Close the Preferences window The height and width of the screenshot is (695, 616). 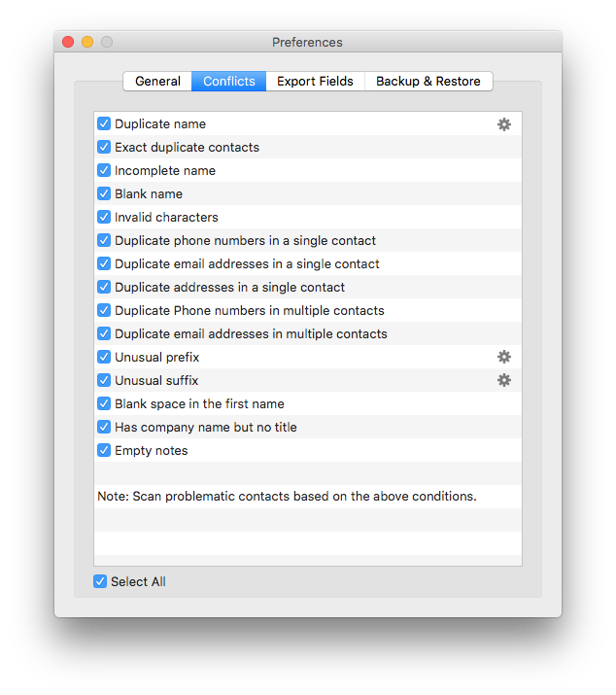pyautogui.click(x=68, y=42)
